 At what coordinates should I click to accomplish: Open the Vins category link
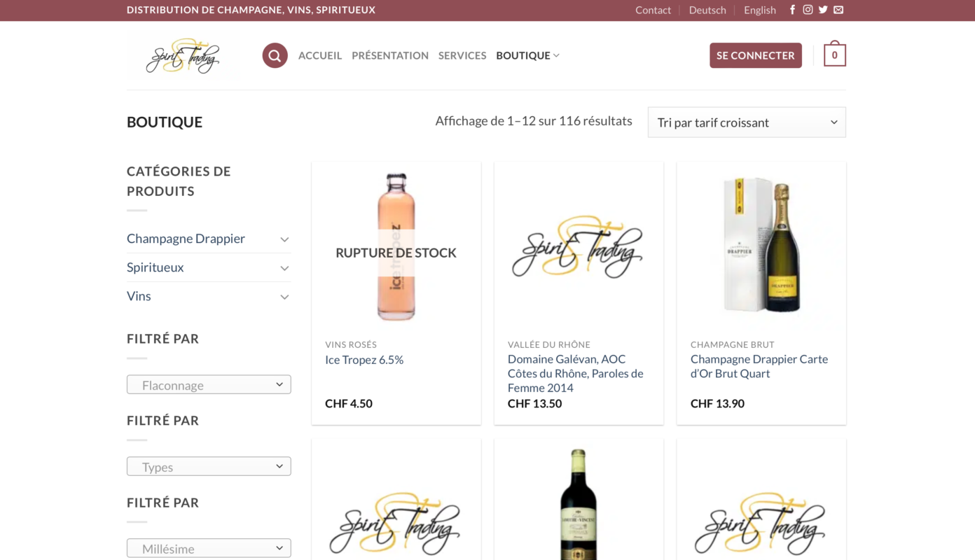point(139,296)
